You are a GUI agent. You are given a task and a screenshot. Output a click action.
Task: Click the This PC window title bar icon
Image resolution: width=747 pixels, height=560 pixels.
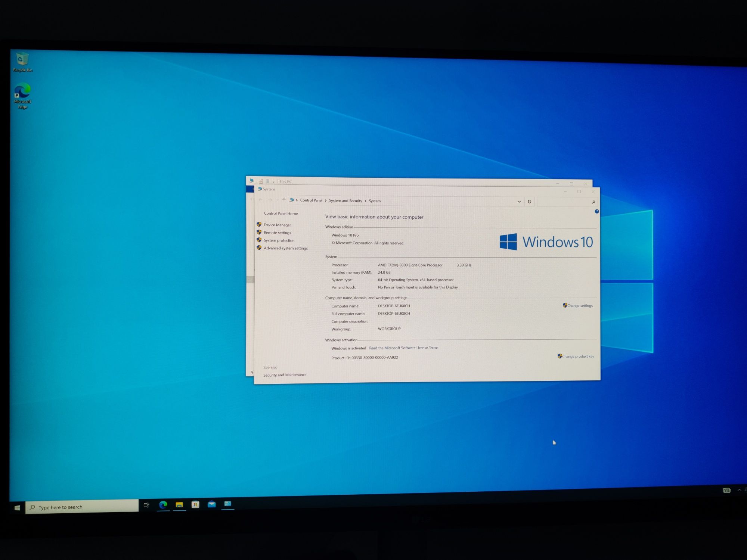coord(251,181)
